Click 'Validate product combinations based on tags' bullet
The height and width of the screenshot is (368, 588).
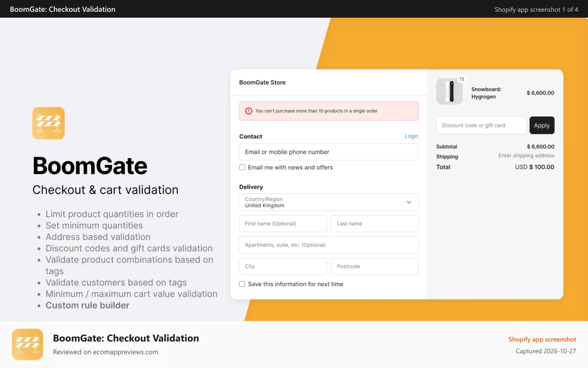click(129, 265)
